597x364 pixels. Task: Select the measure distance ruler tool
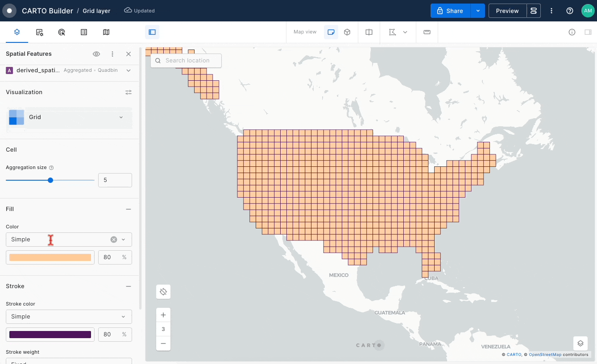[427, 32]
